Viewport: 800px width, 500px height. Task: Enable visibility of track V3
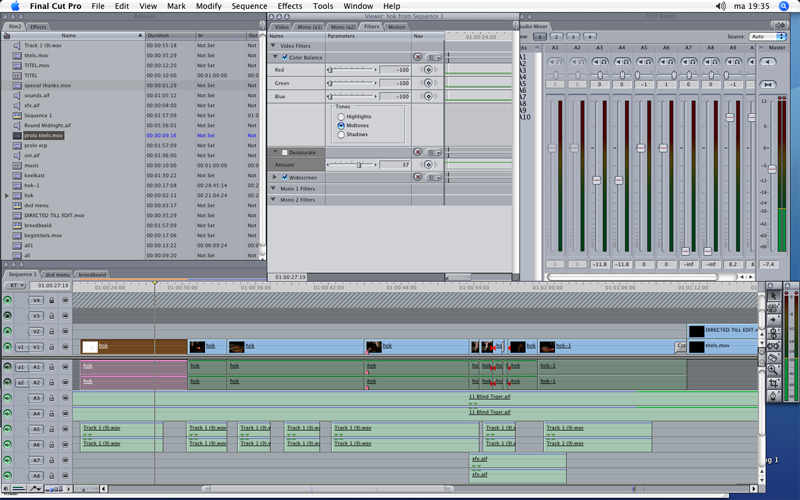tap(8, 316)
